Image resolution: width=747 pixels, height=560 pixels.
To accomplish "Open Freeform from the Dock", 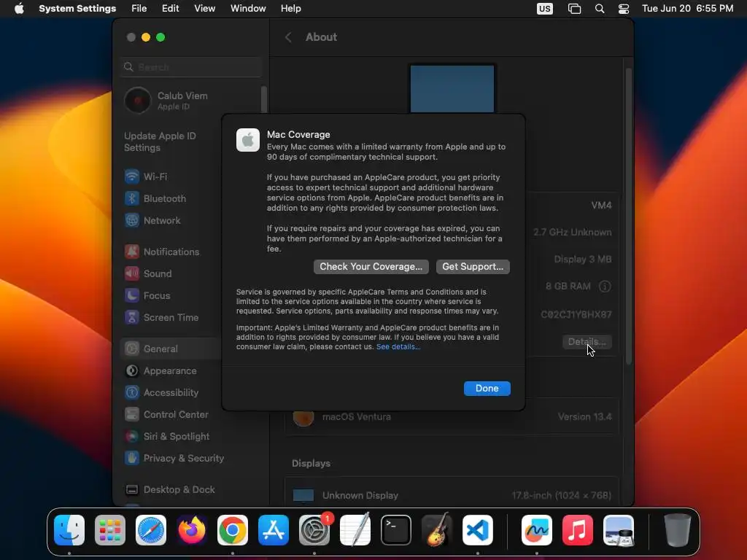I will pyautogui.click(x=537, y=530).
